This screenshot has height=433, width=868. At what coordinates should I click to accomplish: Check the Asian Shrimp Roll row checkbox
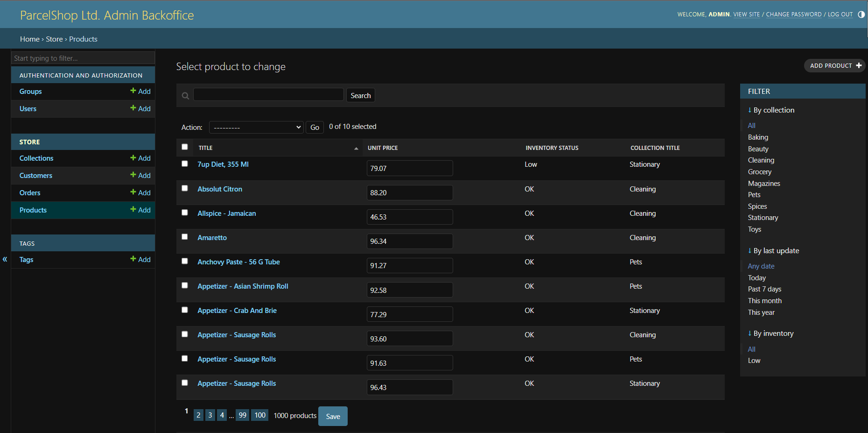click(185, 285)
